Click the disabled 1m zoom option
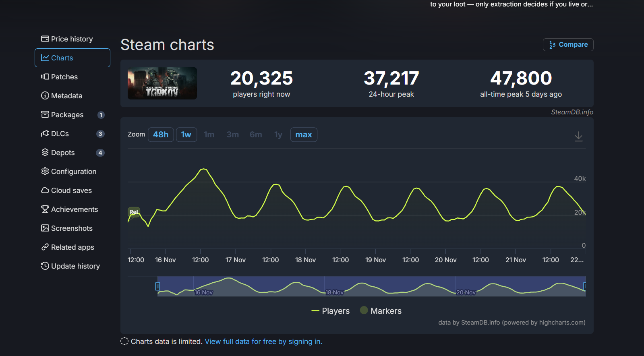The image size is (644, 356). [209, 135]
